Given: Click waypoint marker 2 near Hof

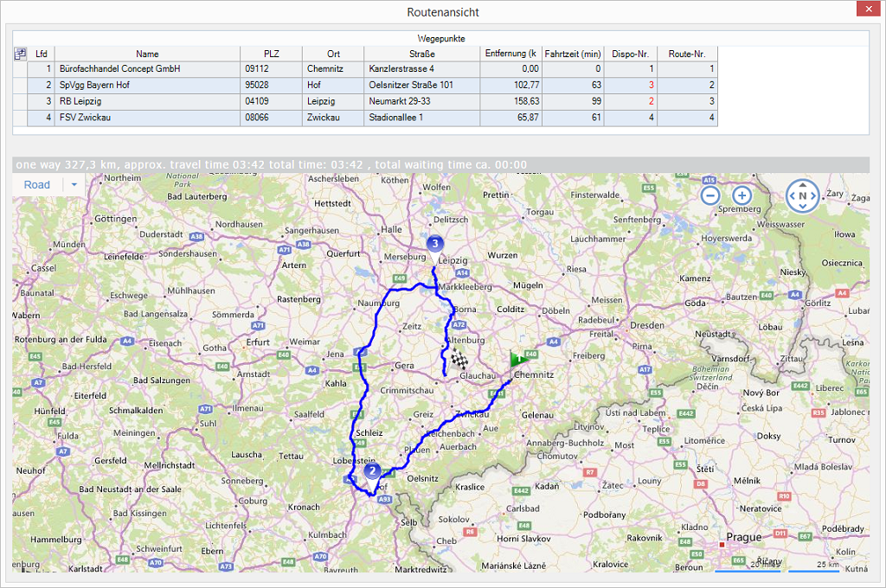Looking at the screenshot, I should tap(372, 471).
